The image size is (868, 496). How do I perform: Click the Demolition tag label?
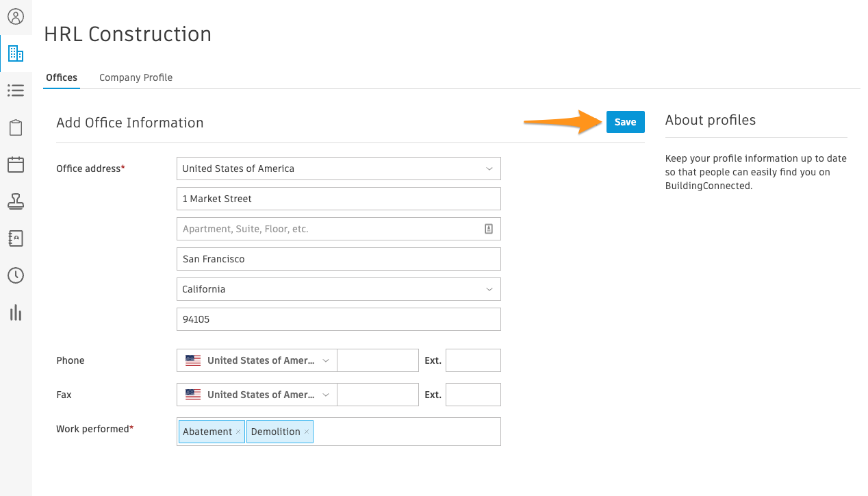point(275,432)
